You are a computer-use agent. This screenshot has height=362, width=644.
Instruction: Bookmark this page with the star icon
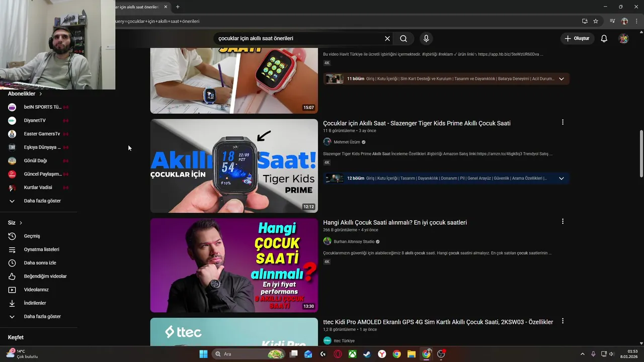tap(596, 21)
